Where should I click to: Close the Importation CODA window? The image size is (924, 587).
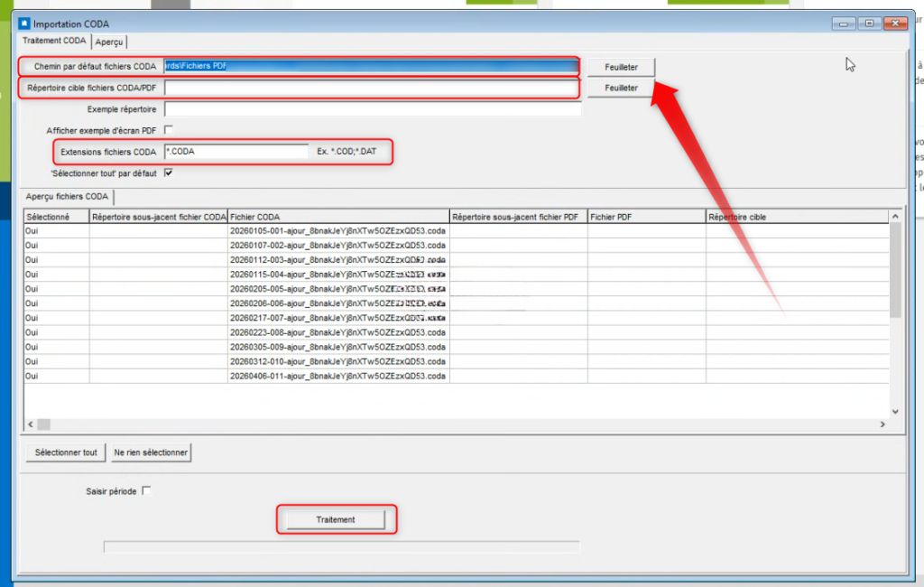(x=893, y=23)
